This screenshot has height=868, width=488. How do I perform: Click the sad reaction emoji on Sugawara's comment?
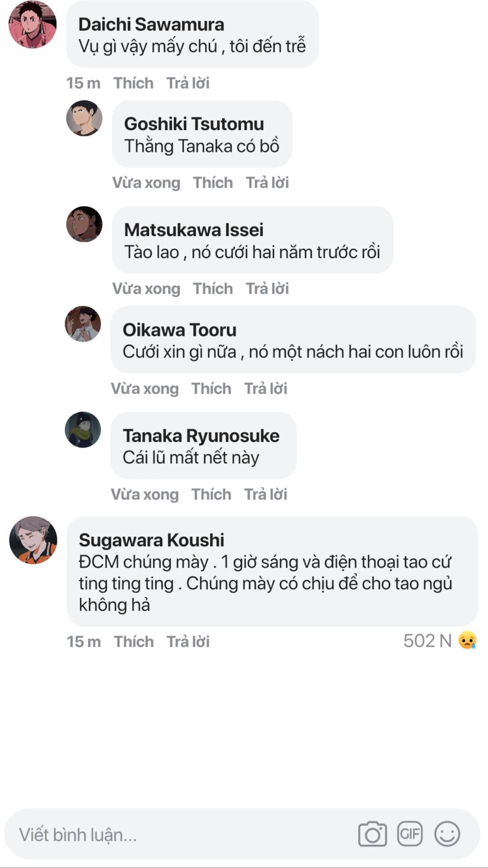[x=467, y=640]
